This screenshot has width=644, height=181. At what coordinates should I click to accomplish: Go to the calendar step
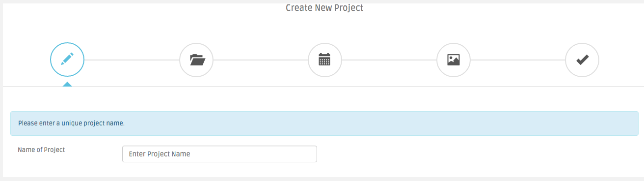324,60
